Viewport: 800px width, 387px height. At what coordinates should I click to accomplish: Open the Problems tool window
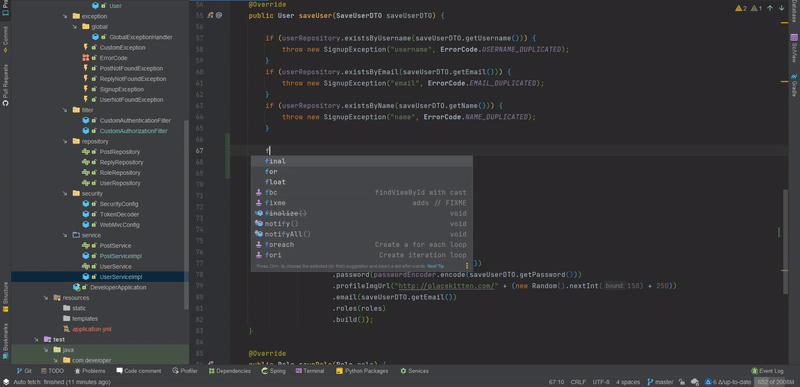click(x=89, y=371)
